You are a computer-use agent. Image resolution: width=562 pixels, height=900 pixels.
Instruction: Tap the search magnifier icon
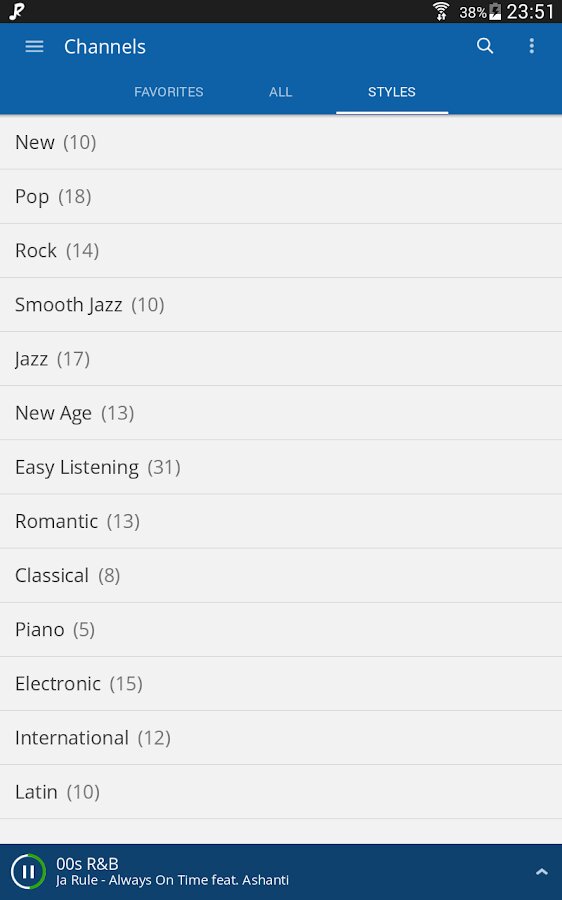pyautogui.click(x=485, y=46)
